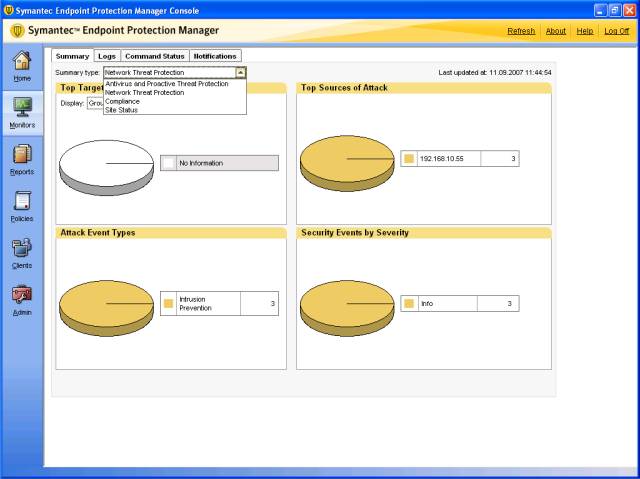
Task: Click the Attack Event Types pie chart
Action: [x=107, y=308]
